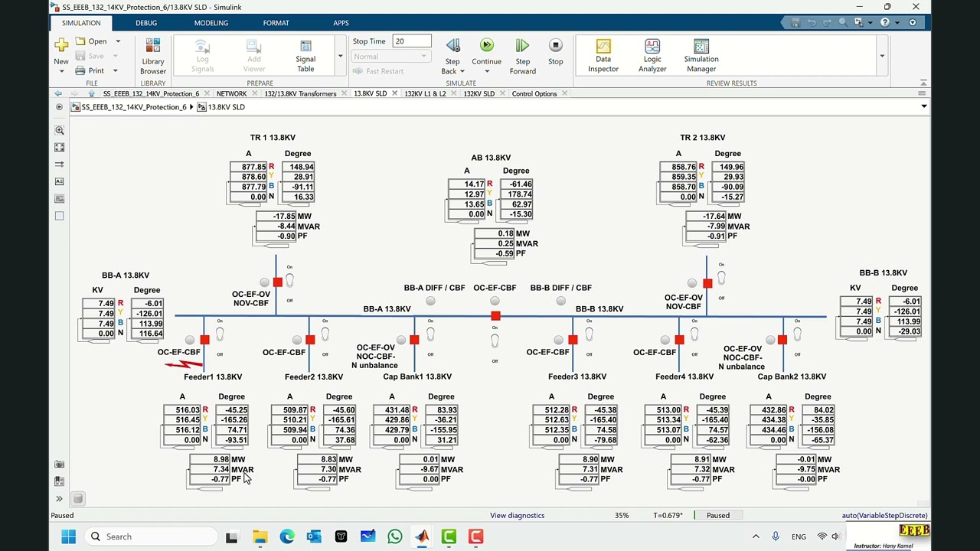This screenshot has width=980, height=551.
Task: Expand breadcrumb arrow after SS_EEEB_132_14KV_Protection_6
Action: 191,107
